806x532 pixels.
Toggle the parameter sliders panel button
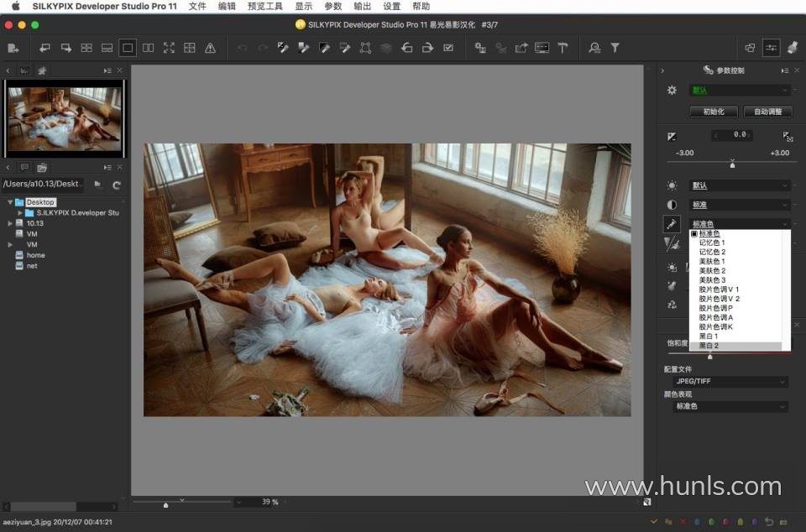tap(771, 48)
